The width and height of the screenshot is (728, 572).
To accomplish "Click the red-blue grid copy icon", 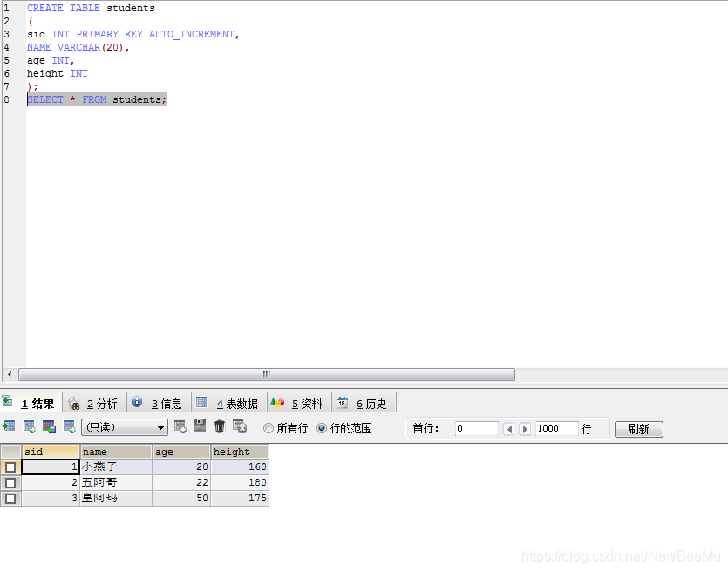I will [x=49, y=426].
